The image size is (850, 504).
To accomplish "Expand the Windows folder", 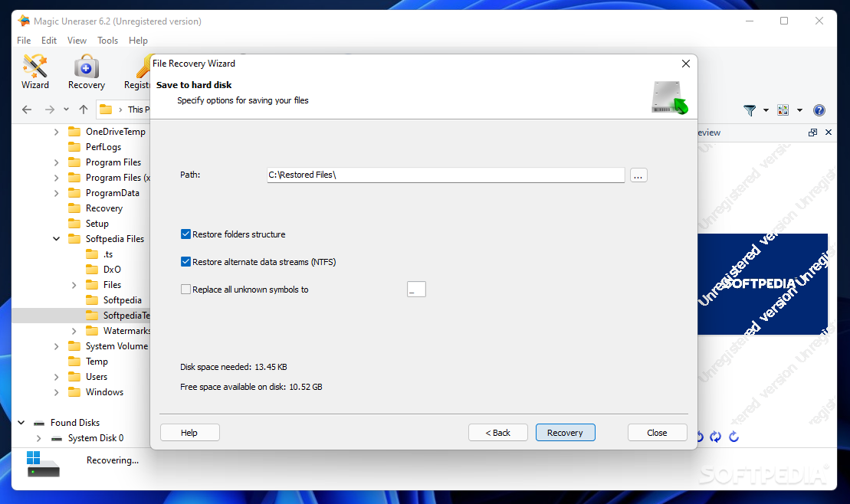I will pos(57,392).
